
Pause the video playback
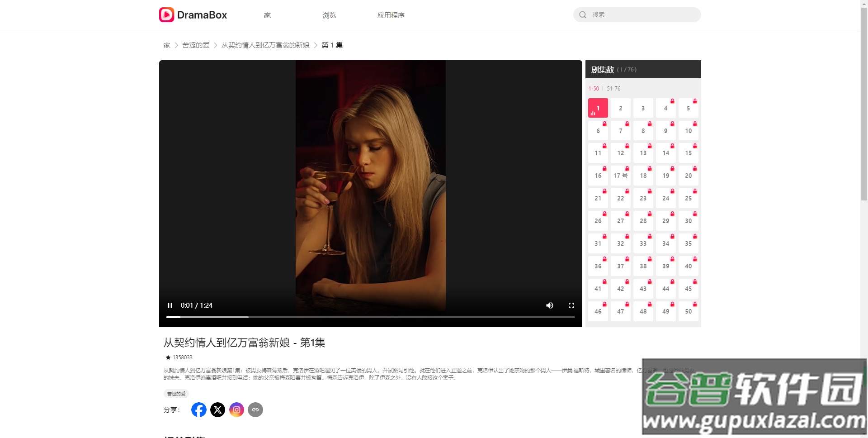170,305
